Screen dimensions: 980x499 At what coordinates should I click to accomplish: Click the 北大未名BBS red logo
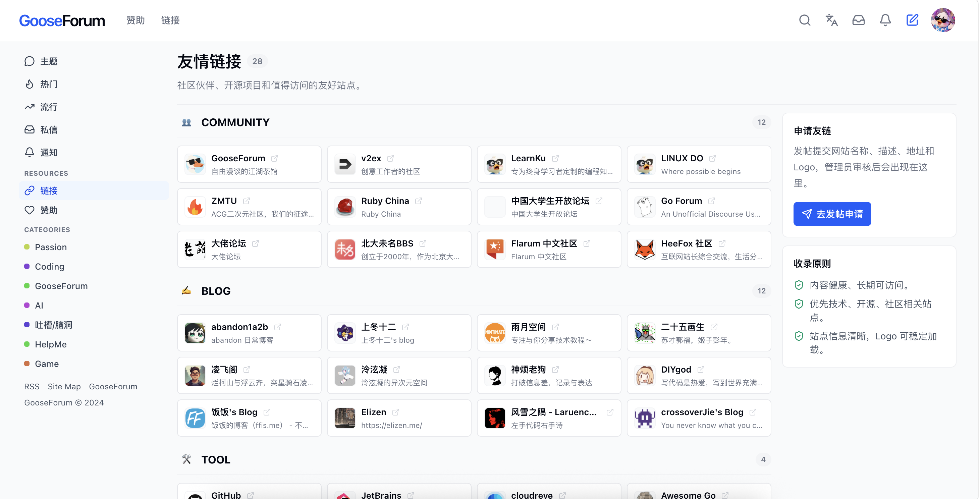click(345, 249)
